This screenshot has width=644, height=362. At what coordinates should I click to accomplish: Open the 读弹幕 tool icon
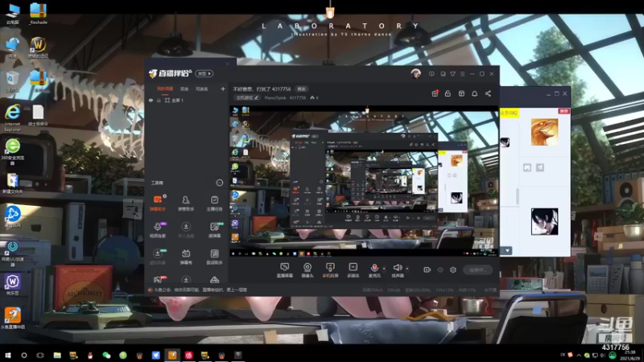pos(214,230)
